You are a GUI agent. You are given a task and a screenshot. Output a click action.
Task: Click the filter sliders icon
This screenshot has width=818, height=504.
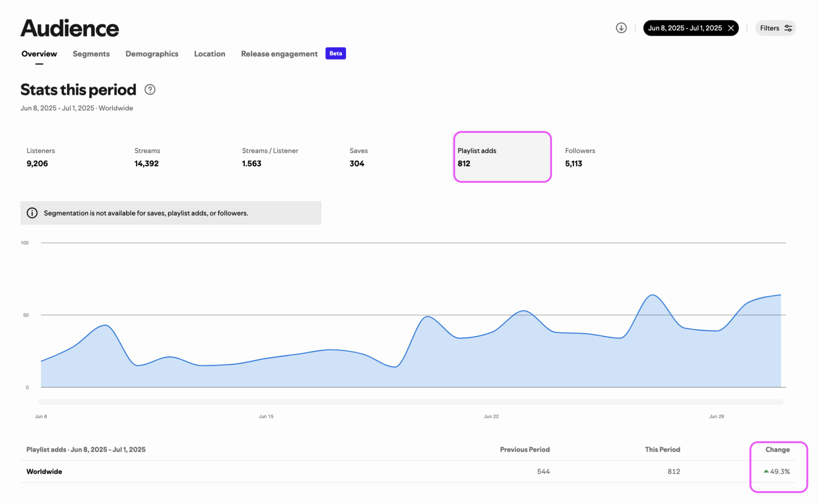click(788, 28)
